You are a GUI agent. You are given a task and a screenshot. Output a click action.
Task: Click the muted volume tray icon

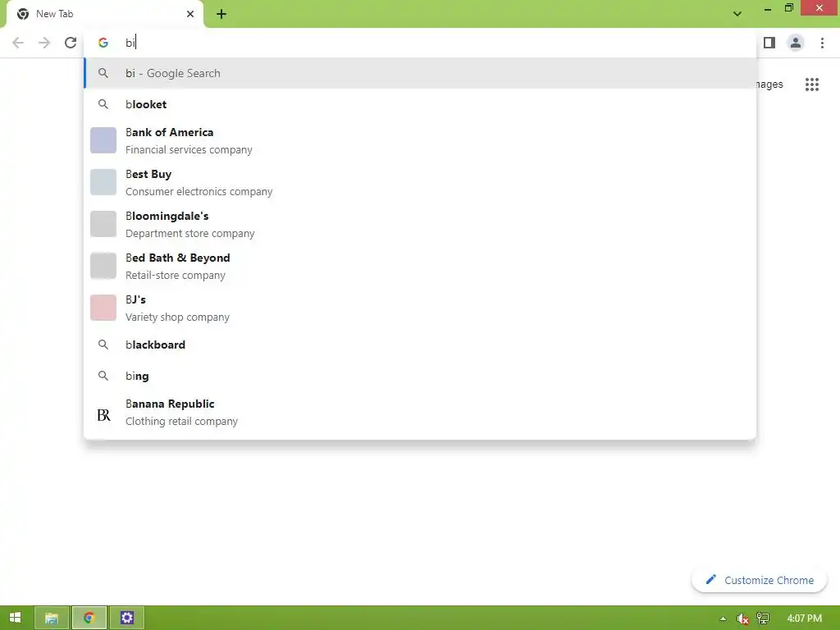(x=742, y=619)
